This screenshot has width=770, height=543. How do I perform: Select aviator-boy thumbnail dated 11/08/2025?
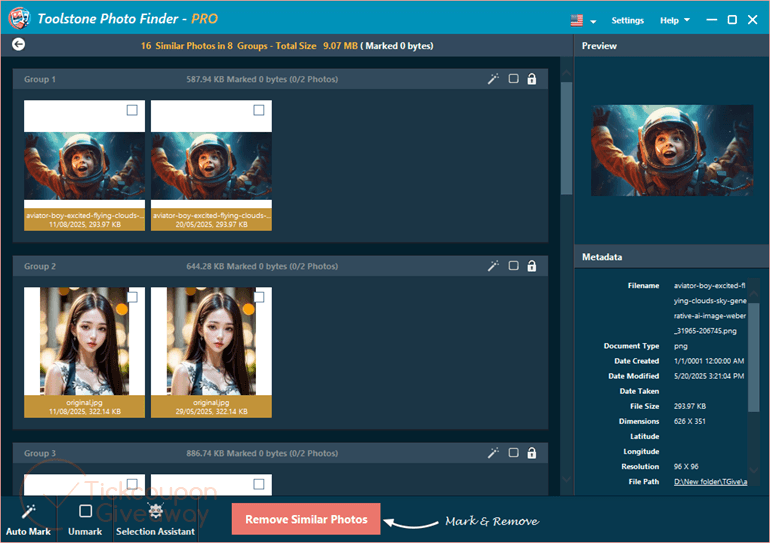84,165
